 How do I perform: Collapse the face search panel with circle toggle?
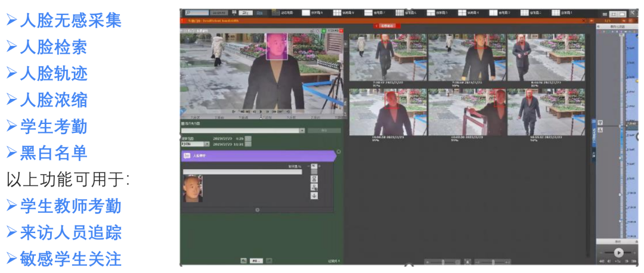338,151
